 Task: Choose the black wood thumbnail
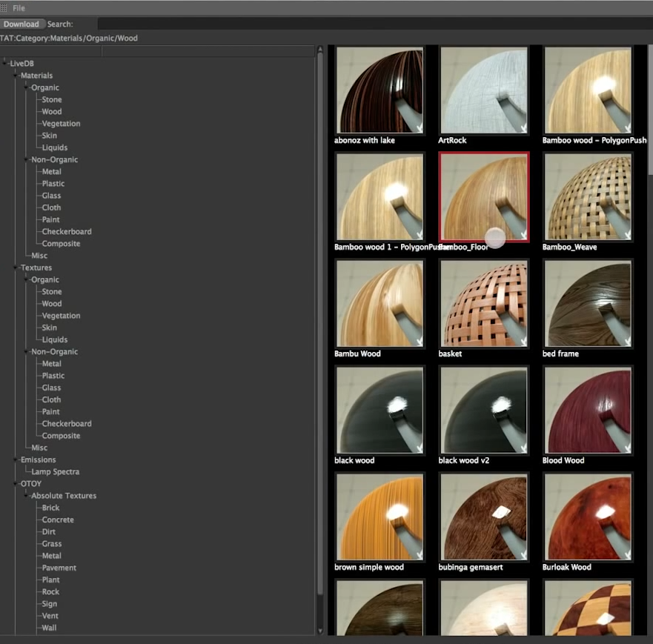[x=379, y=410]
